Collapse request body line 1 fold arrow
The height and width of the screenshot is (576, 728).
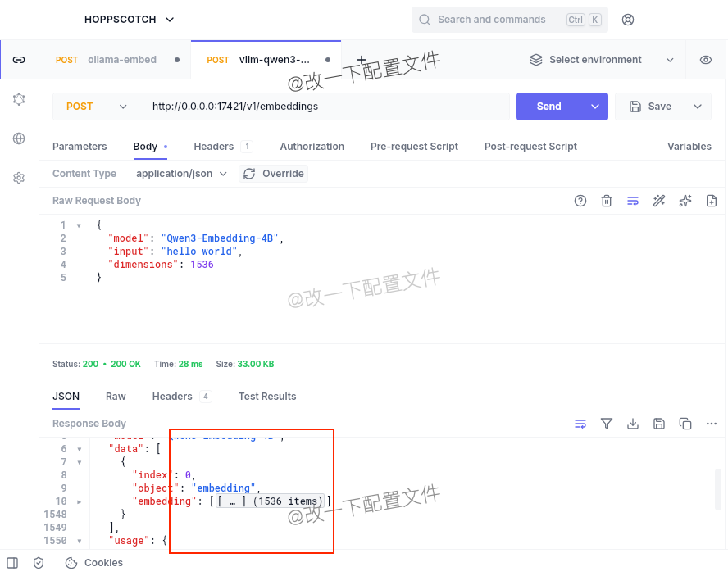coord(79,225)
